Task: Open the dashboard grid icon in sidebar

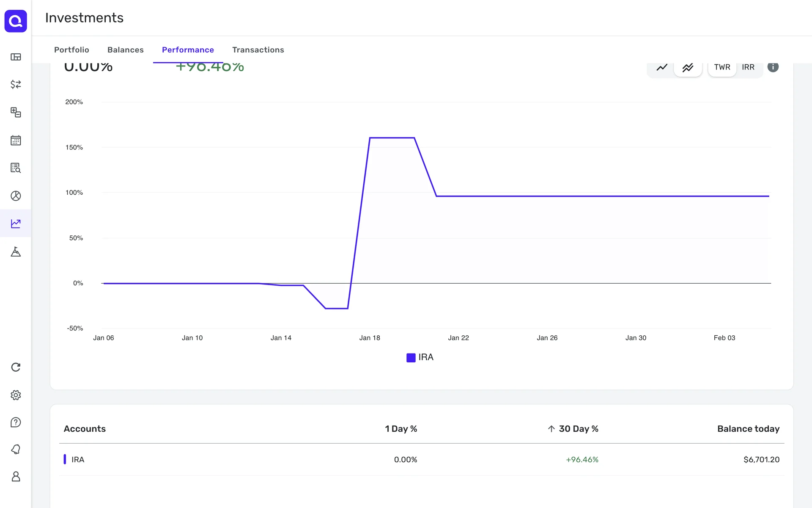Action: (16, 57)
